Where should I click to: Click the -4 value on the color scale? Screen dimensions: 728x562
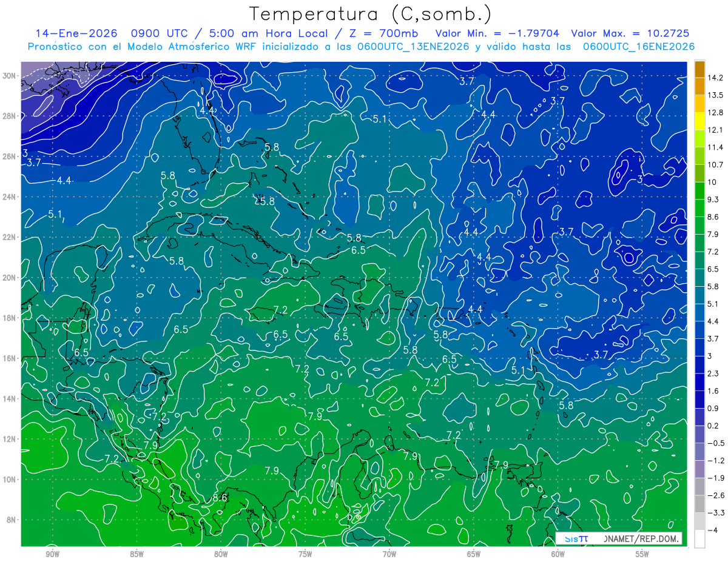pos(713,530)
